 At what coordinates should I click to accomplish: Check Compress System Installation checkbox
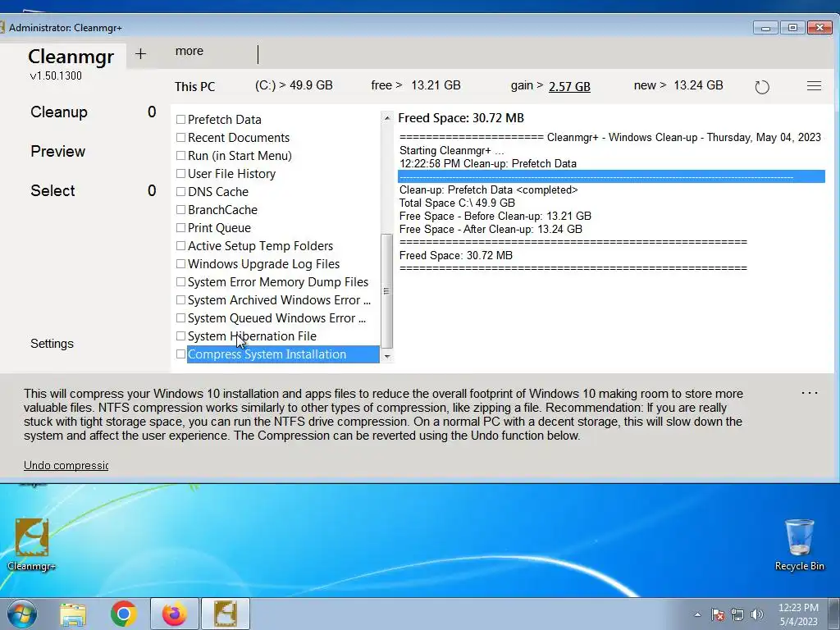click(x=181, y=354)
